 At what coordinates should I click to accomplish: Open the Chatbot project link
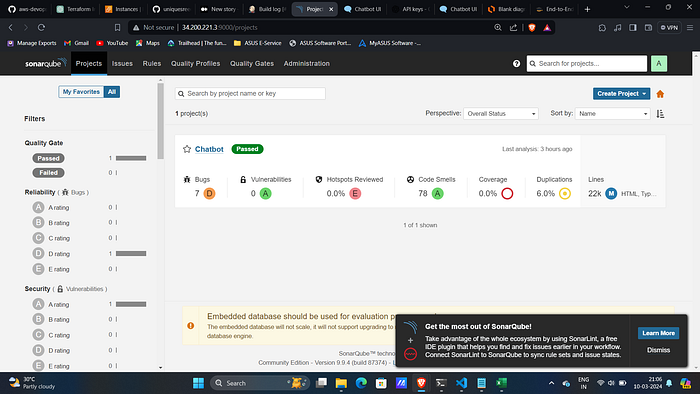pos(209,149)
